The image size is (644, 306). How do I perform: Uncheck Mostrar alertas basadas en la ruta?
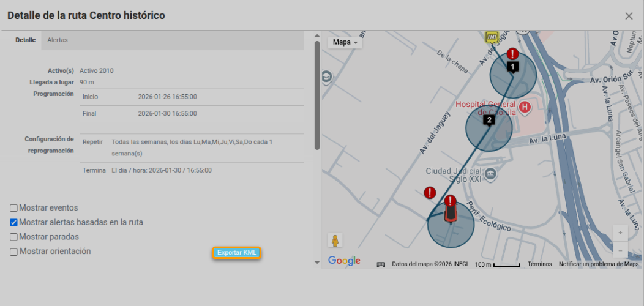pos(13,223)
